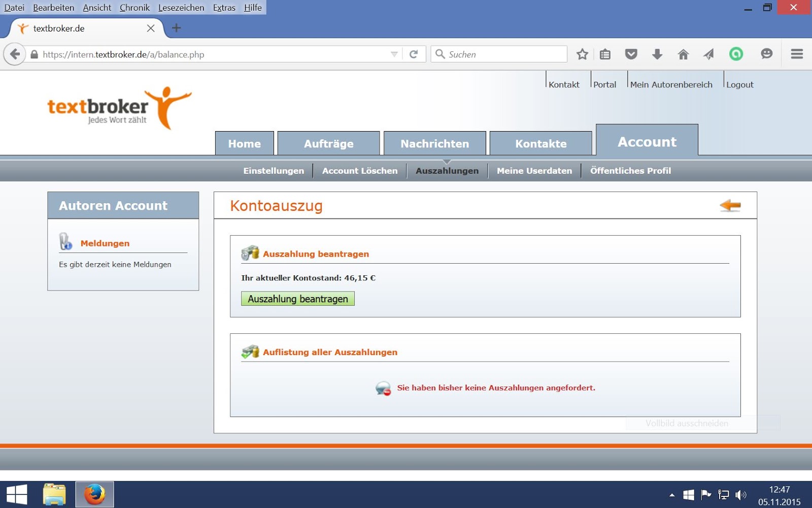This screenshot has height=508, width=812.
Task: Open the search engine picker in the Suchen field
Action: (x=441, y=54)
